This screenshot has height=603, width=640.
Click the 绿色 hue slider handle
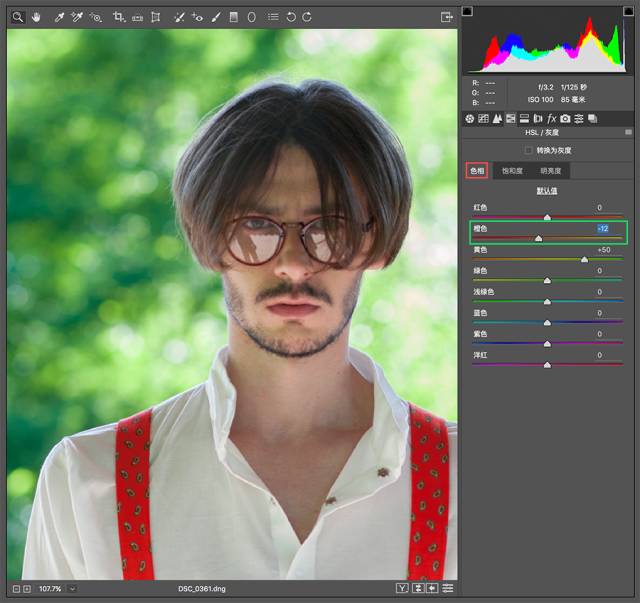(547, 280)
